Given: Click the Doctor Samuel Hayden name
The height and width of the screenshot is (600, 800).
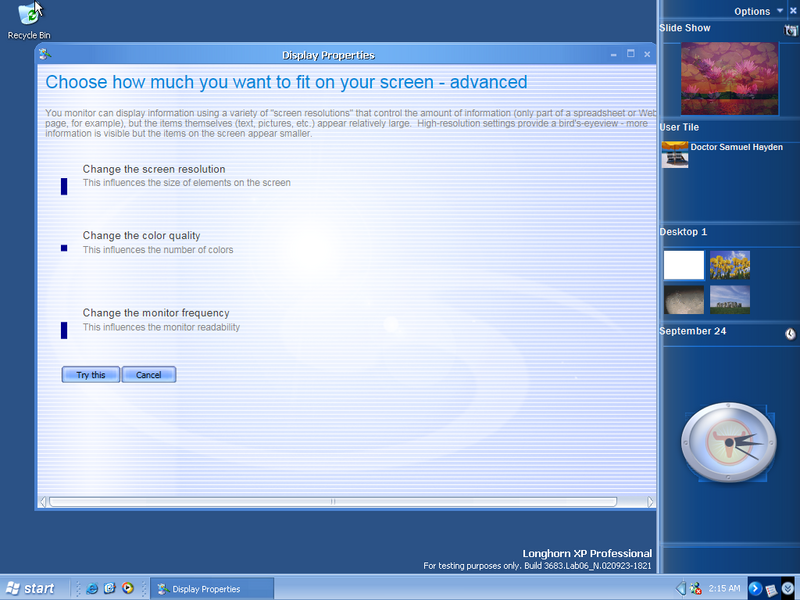Looking at the screenshot, I should [736, 147].
